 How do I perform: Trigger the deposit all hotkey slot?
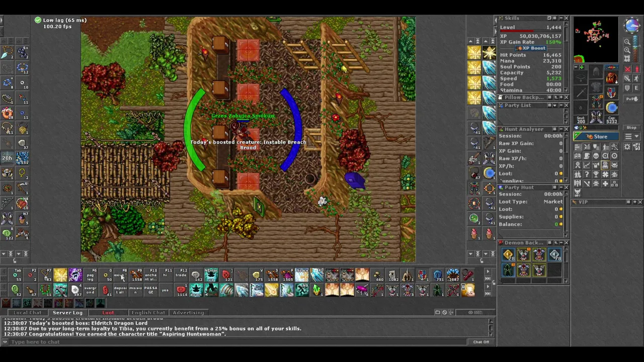coord(120,290)
